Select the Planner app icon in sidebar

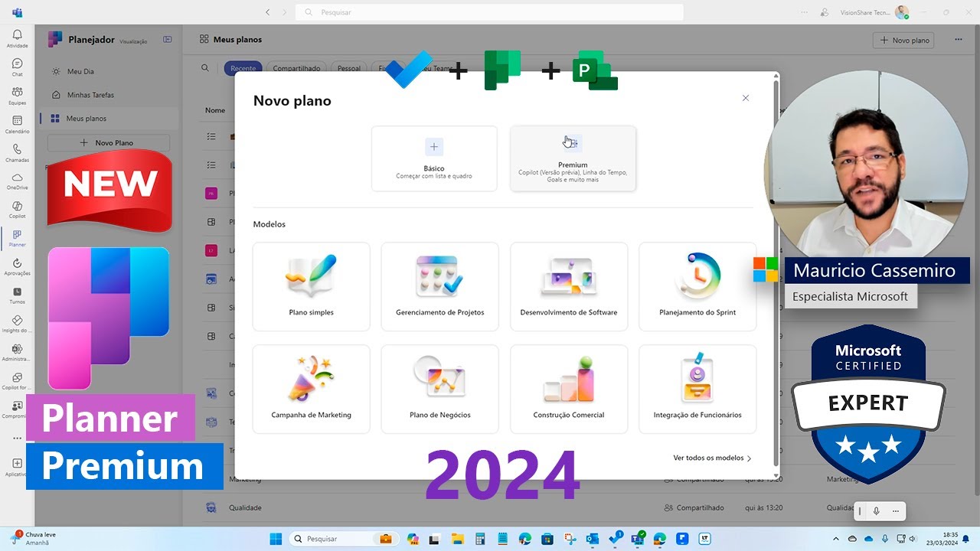(17, 238)
